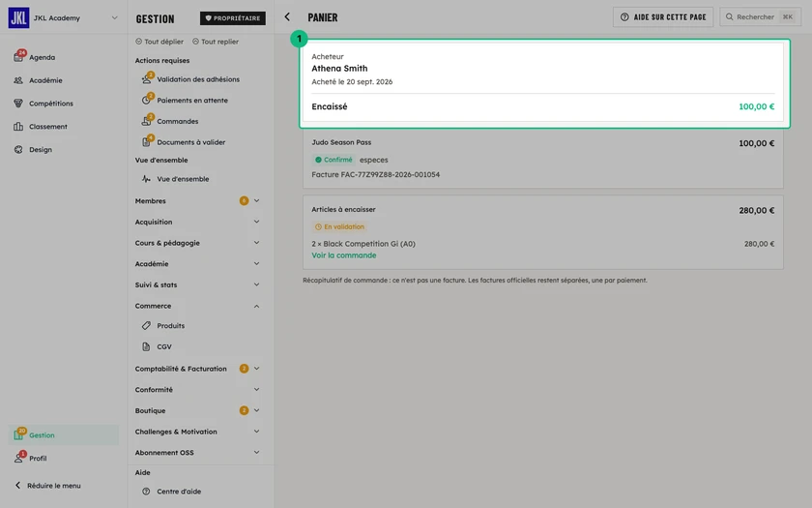Open the Voir la commande link

click(344, 255)
